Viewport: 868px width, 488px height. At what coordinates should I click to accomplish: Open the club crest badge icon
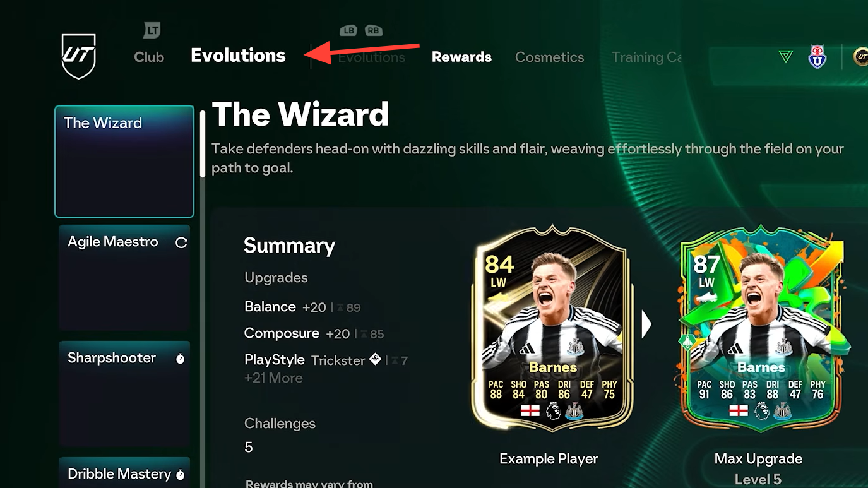tap(817, 57)
